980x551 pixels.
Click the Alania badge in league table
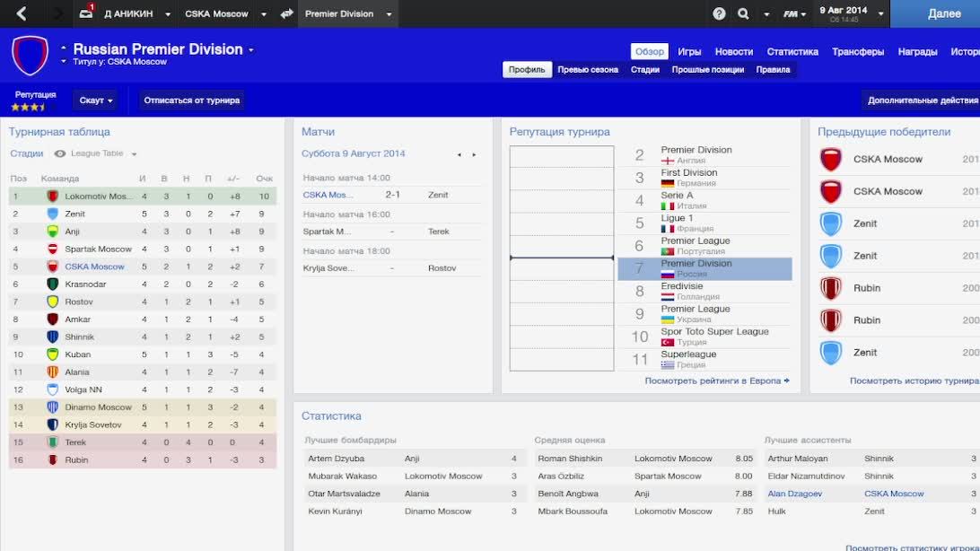(x=52, y=372)
